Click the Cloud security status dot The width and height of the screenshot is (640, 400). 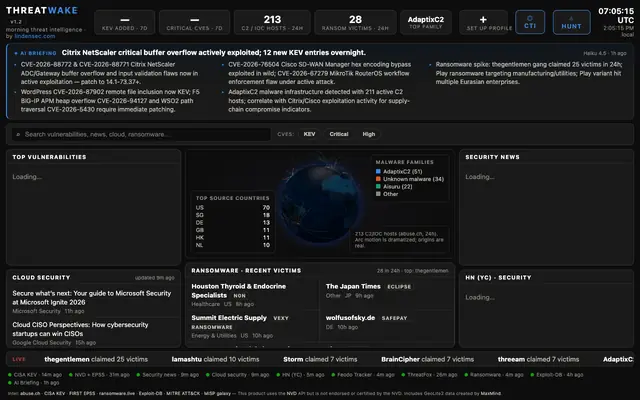[x=208, y=375]
